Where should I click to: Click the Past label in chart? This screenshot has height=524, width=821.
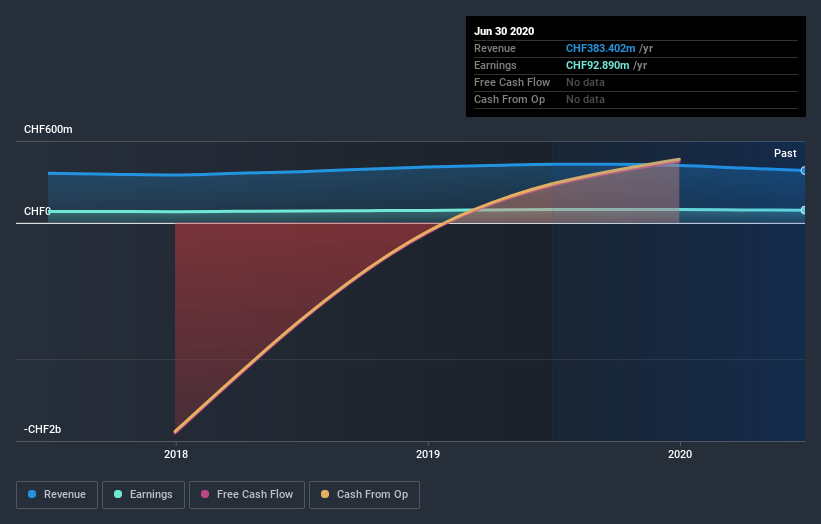click(785, 153)
